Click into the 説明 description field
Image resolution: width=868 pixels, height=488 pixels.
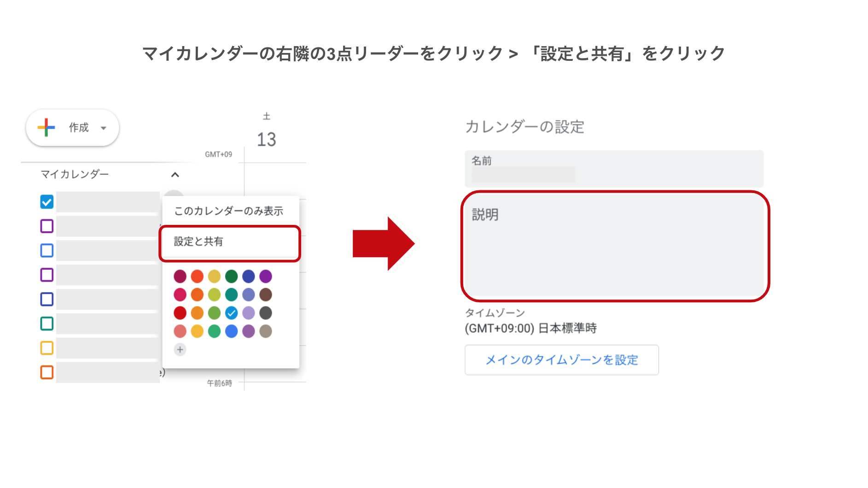click(614, 245)
